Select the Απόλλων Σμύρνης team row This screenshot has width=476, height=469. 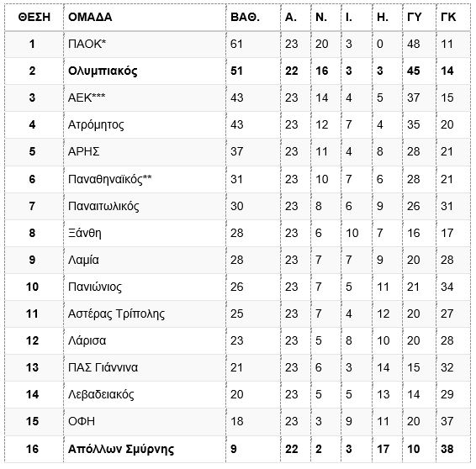point(237,449)
